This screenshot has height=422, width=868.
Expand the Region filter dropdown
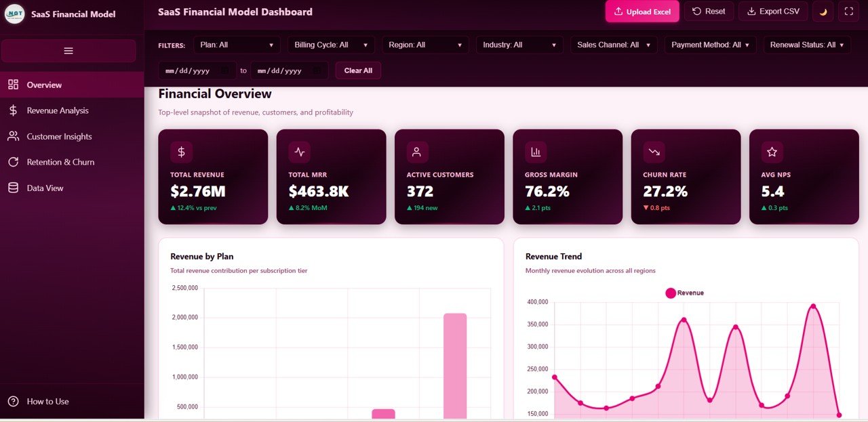tap(425, 44)
